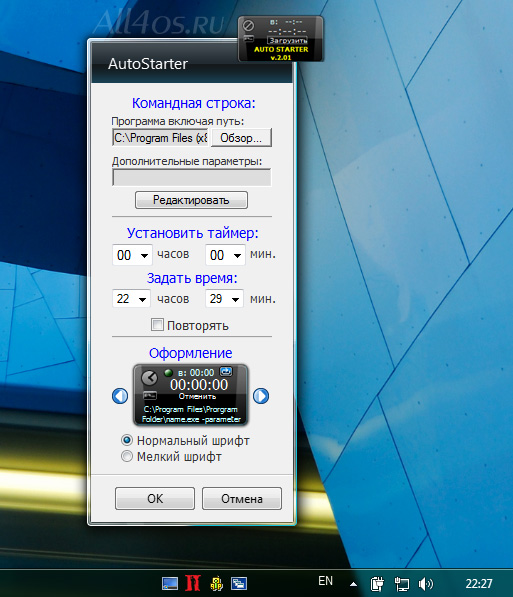Click the next skin arrow in Оформление
The height and width of the screenshot is (597, 513).
pos(261,396)
